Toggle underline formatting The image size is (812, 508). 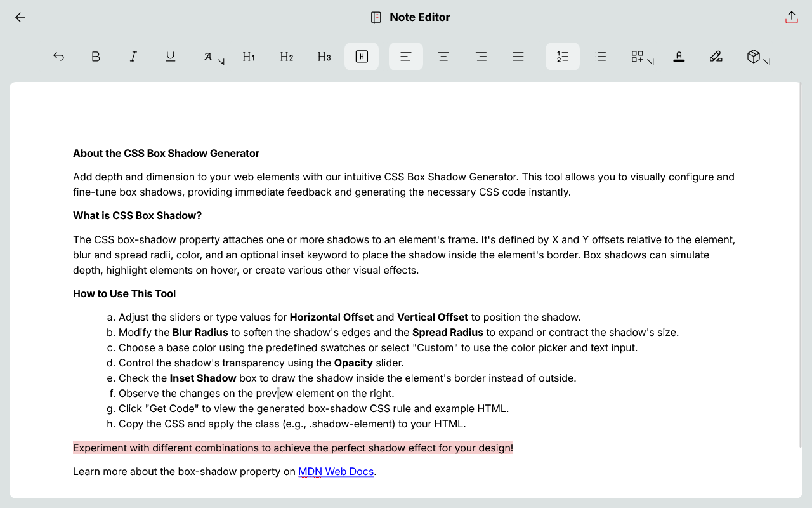[x=171, y=57]
